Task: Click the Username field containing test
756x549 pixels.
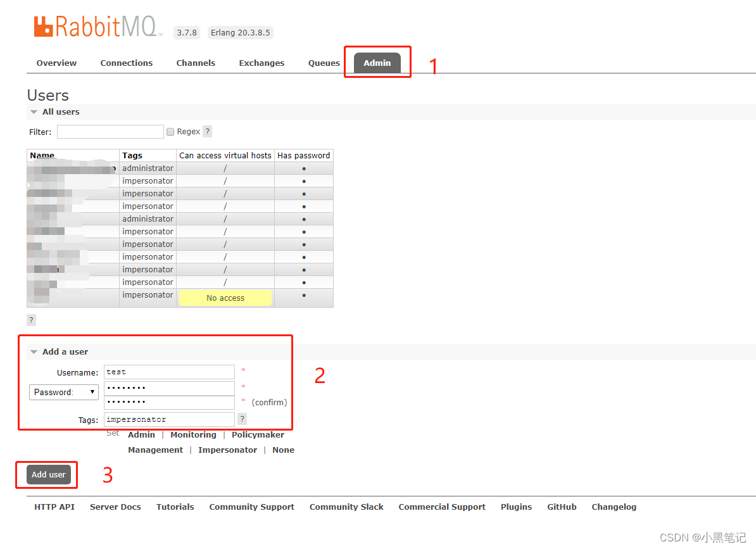Action: pos(169,372)
